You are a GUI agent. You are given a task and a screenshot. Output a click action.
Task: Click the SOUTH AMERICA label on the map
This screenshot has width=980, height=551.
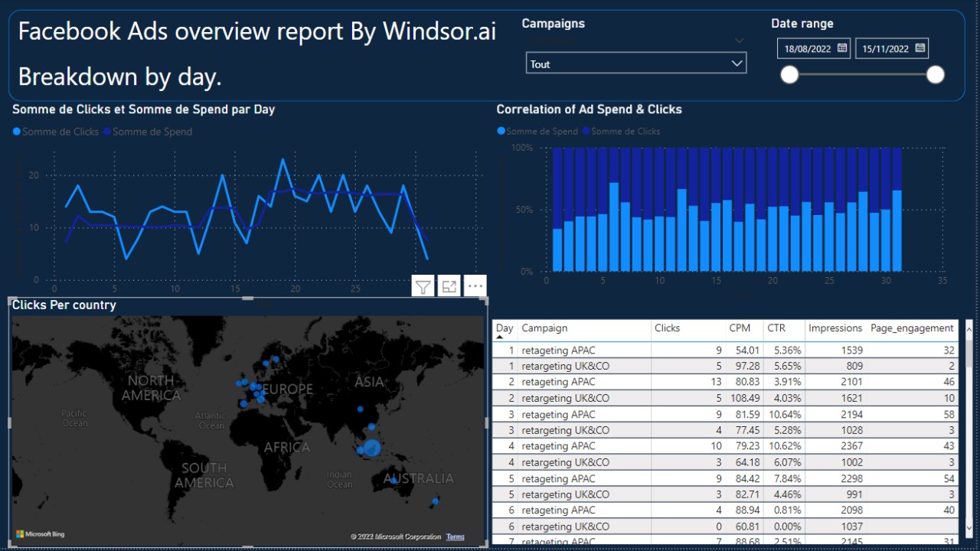tap(204, 475)
